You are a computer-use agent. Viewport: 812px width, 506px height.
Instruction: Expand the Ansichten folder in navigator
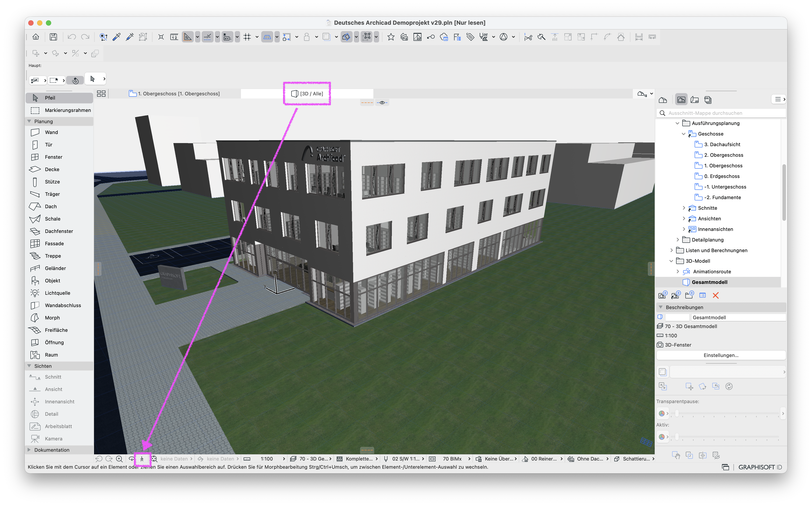(684, 219)
